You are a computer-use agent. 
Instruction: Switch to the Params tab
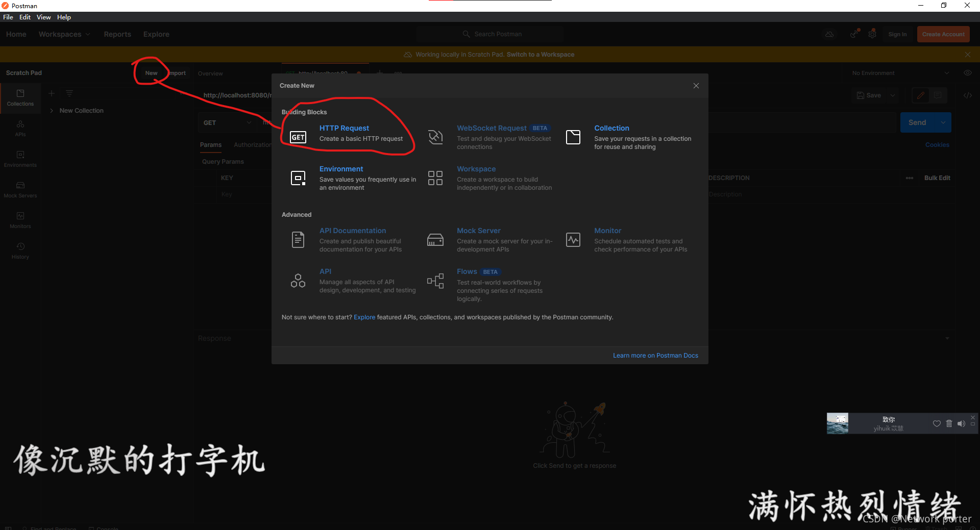211,145
